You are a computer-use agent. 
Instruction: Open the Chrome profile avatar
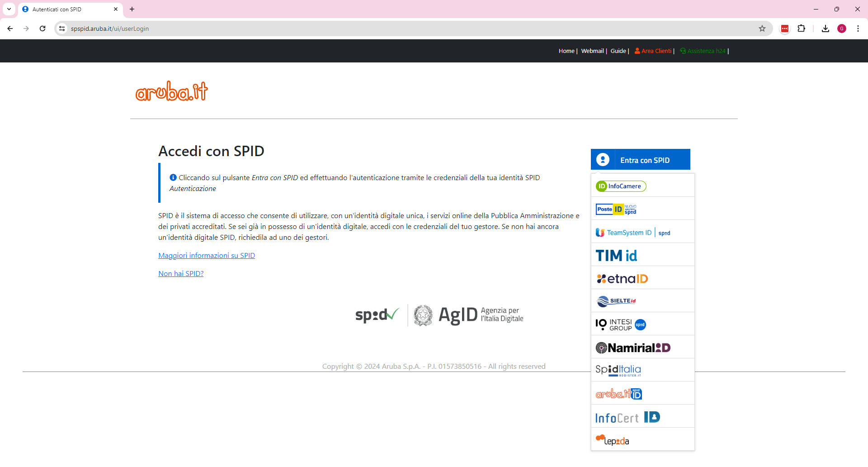pos(842,29)
